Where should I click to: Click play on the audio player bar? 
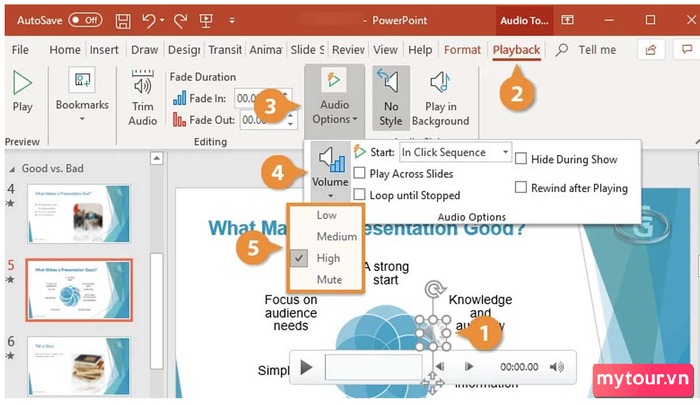click(306, 368)
